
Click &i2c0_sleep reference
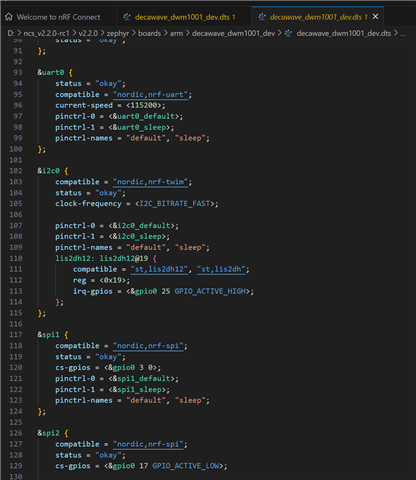point(137,236)
